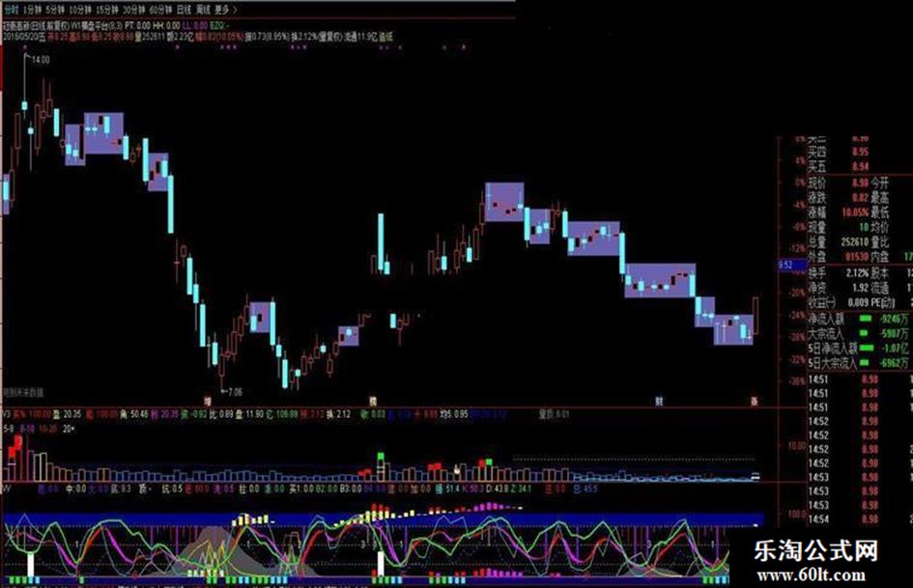Click the 收益 0.009 row

coord(839,303)
